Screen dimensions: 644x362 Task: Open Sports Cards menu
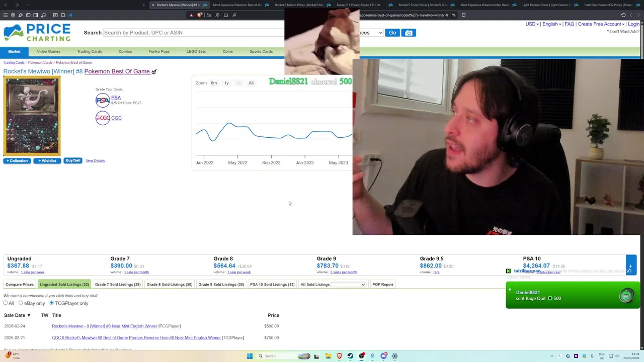click(x=261, y=51)
